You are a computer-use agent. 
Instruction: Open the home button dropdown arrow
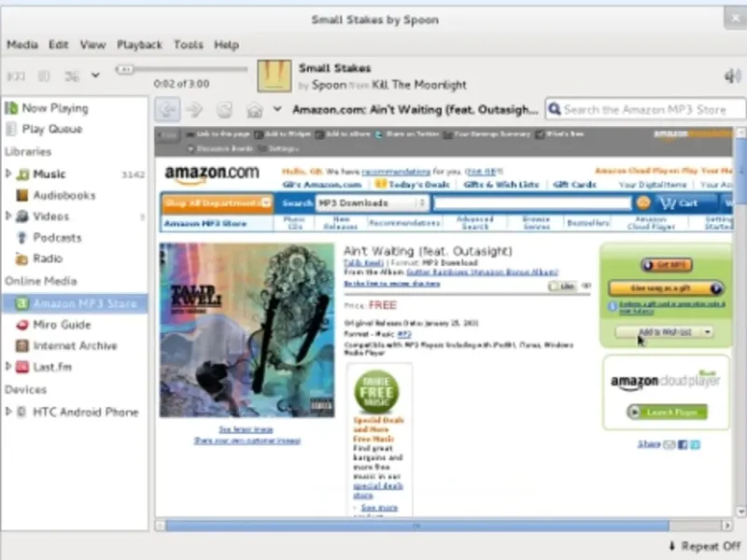[277, 109]
